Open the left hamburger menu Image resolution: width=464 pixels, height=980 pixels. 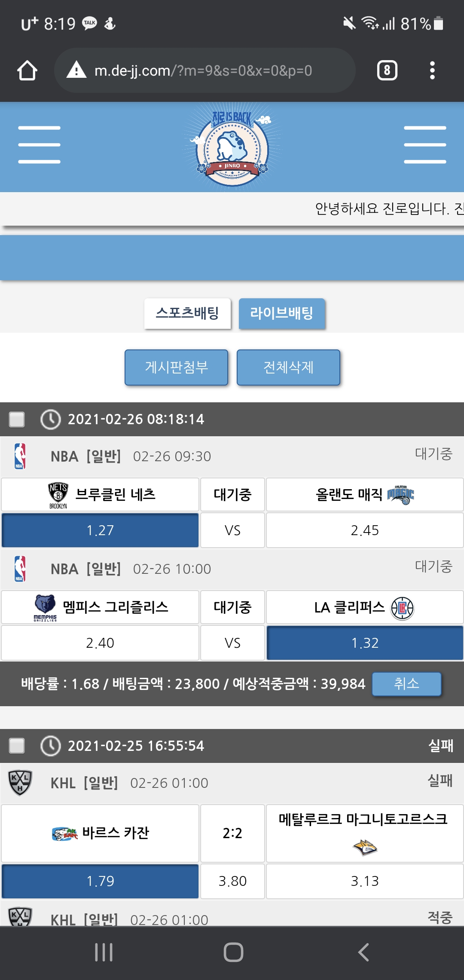pos(39,145)
